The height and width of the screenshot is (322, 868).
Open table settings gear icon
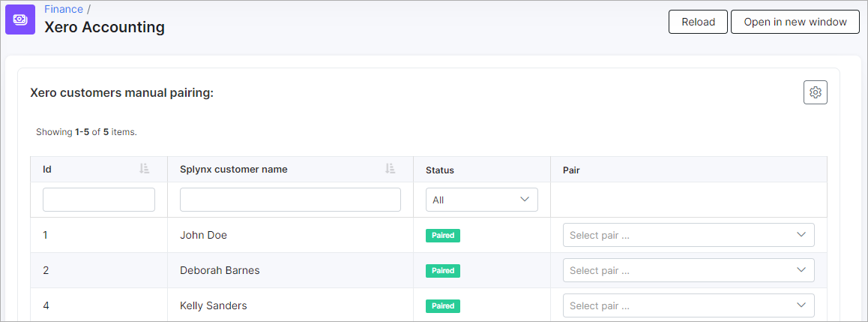click(815, 92)
